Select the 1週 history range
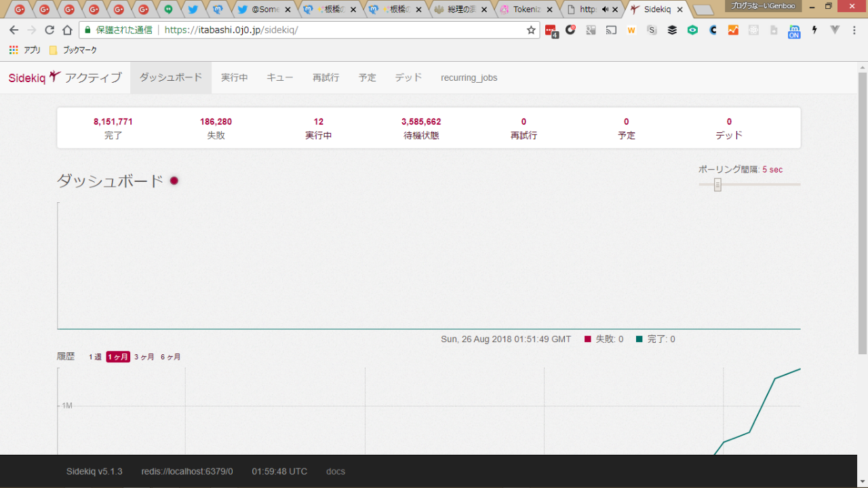The image size is (868, 488). pos(95,357)
